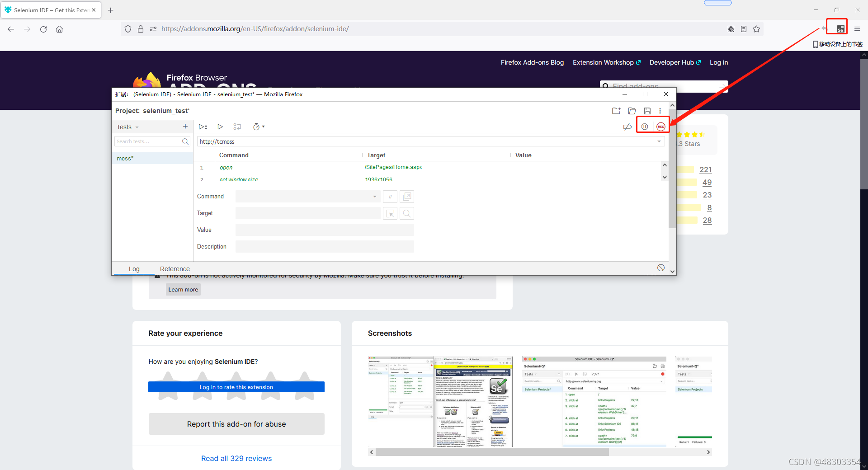Click Firefox forward navigation arrow
The width and height of the screenshot is (868, 470).
click(x=27, y=29)
